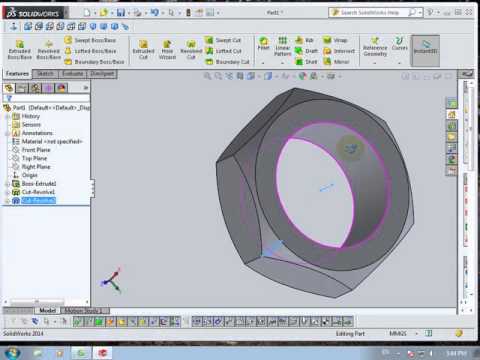Switch to the Evaluate tab
This screenshot has height=360, width=480.
[73, 74]
